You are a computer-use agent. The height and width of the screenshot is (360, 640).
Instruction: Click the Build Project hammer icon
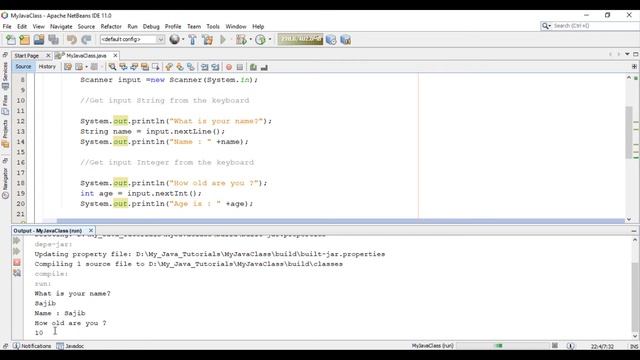193,40
